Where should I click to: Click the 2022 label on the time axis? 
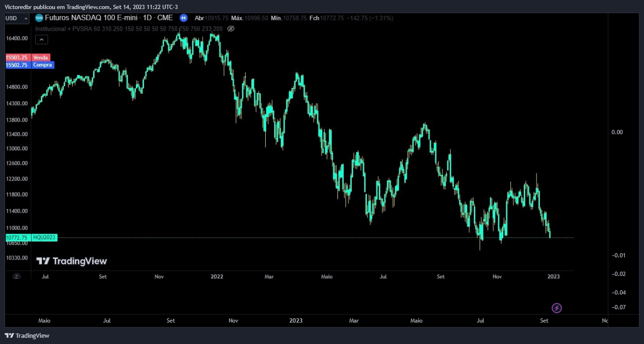coord(217,276)
